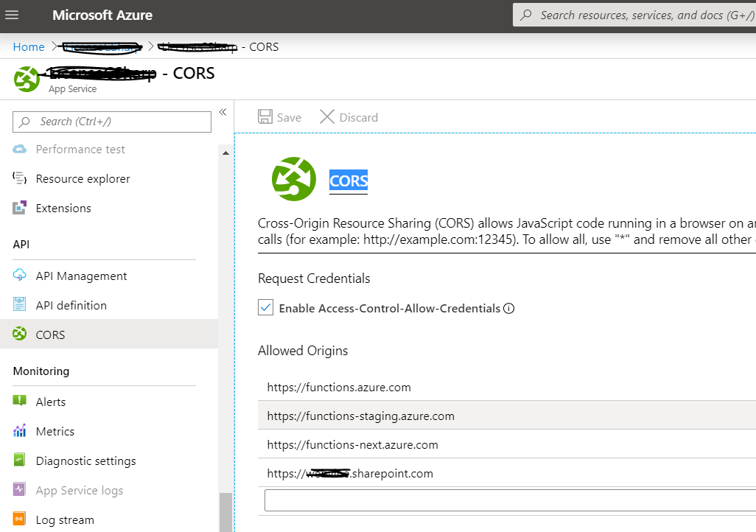Uncheck Enable Access-Control-Allow-Credentials checkbox
The image size is (756, 532).
coord(266,308)
